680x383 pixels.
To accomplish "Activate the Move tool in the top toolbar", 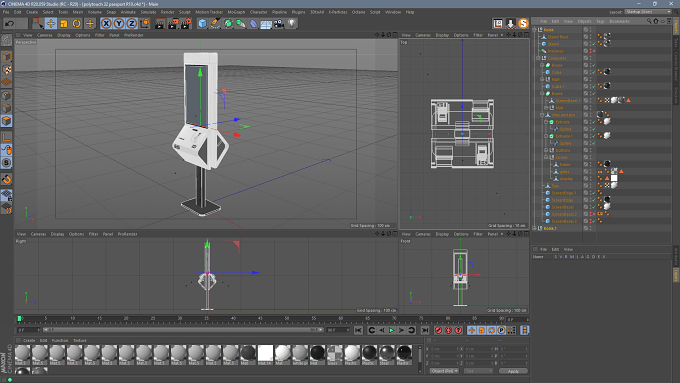I will pos(51,23).
